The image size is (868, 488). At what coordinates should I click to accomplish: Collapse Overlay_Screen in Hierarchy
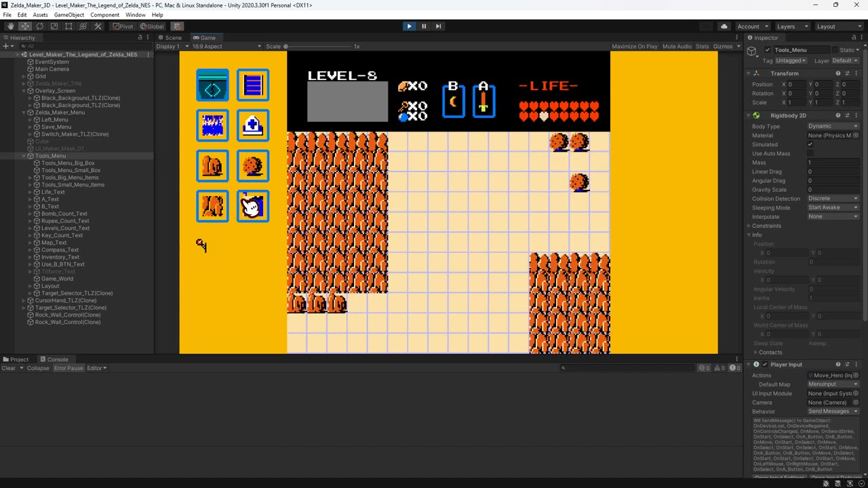click(23, 91)
